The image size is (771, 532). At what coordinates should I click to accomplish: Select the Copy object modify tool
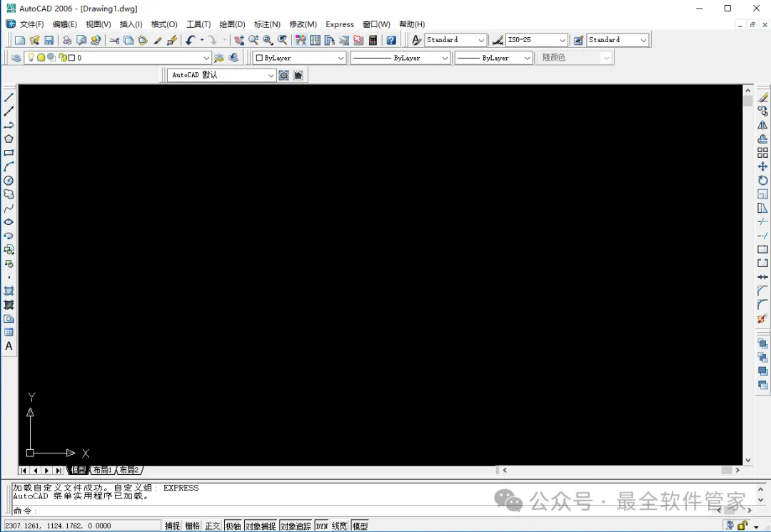[x=762, y=111]
